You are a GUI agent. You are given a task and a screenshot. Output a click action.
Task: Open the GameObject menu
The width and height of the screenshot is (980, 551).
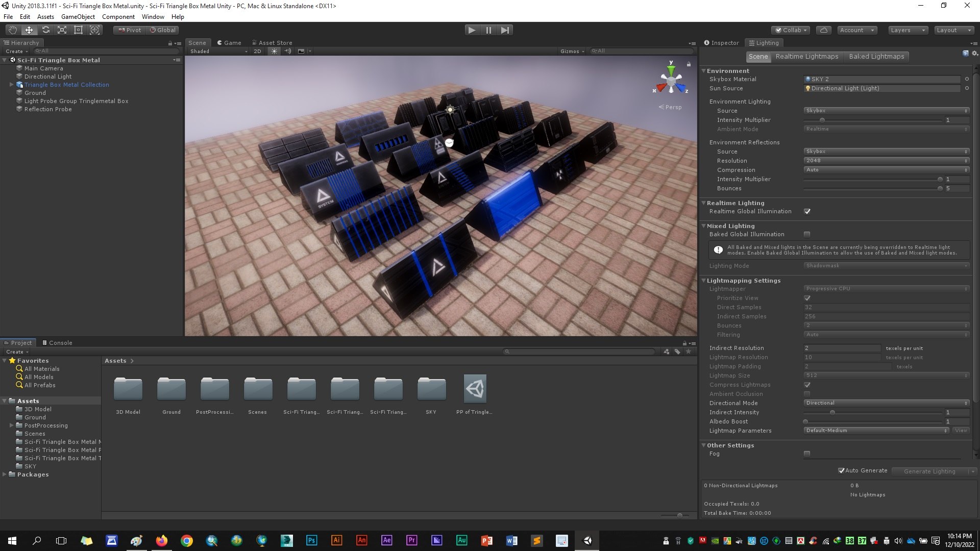[78, 16]
